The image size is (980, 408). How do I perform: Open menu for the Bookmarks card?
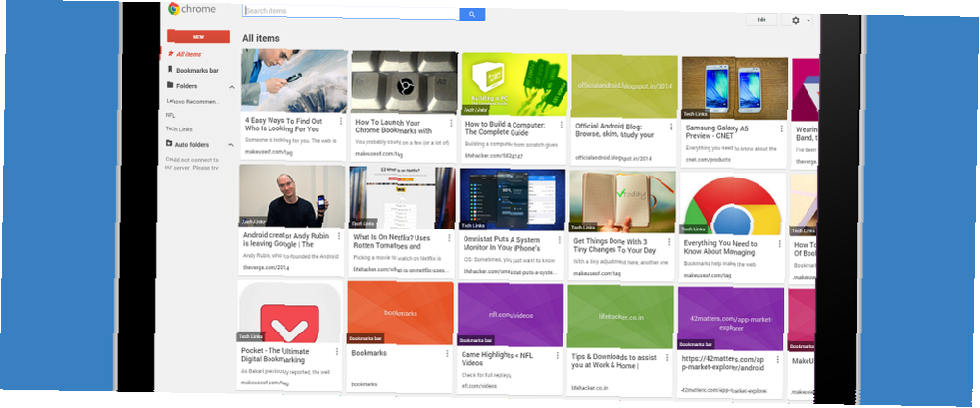tap(448, 353)
